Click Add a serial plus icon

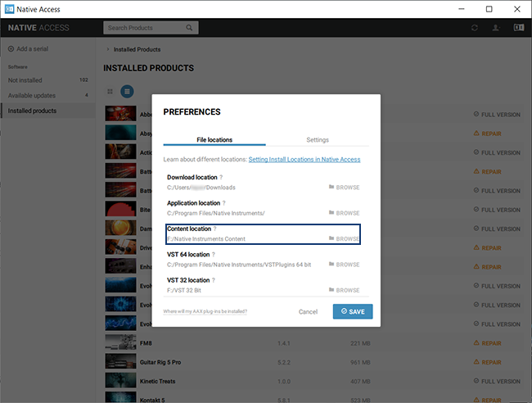point(11,48)
